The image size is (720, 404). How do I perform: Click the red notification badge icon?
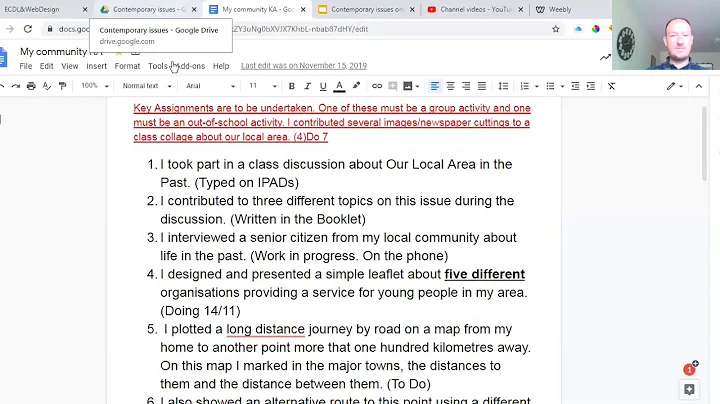[x=689, y=369]
